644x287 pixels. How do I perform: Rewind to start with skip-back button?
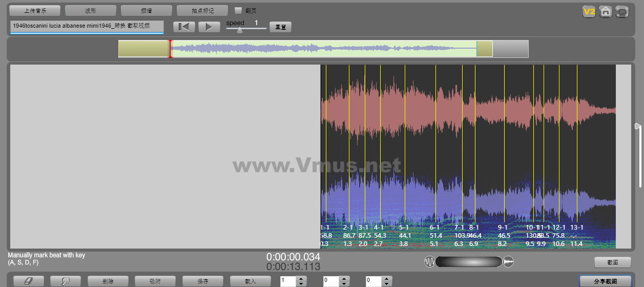184,27
